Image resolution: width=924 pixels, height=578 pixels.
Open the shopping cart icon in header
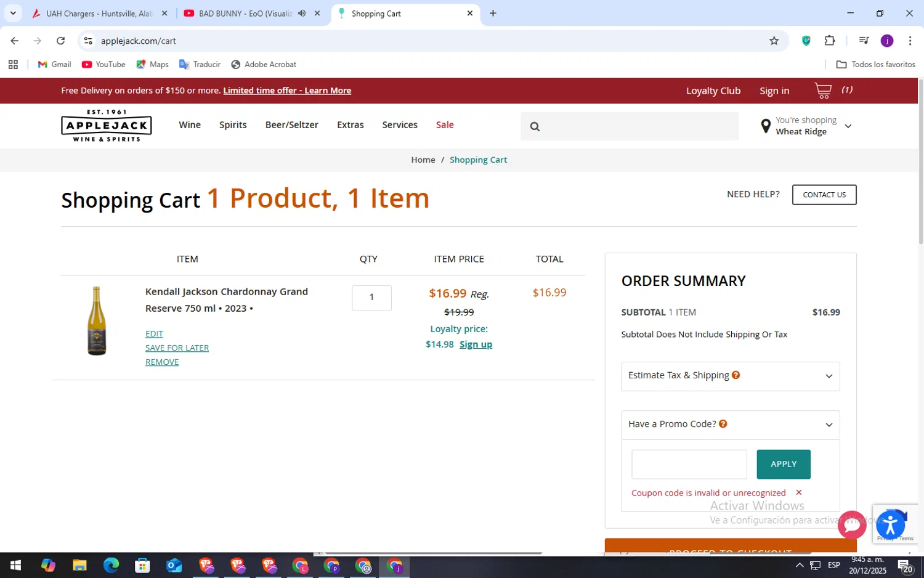coord(823,91)
